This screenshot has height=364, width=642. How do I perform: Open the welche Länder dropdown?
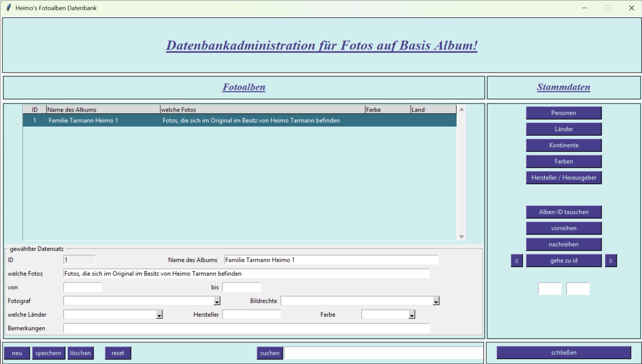click(x=159, y=315)
